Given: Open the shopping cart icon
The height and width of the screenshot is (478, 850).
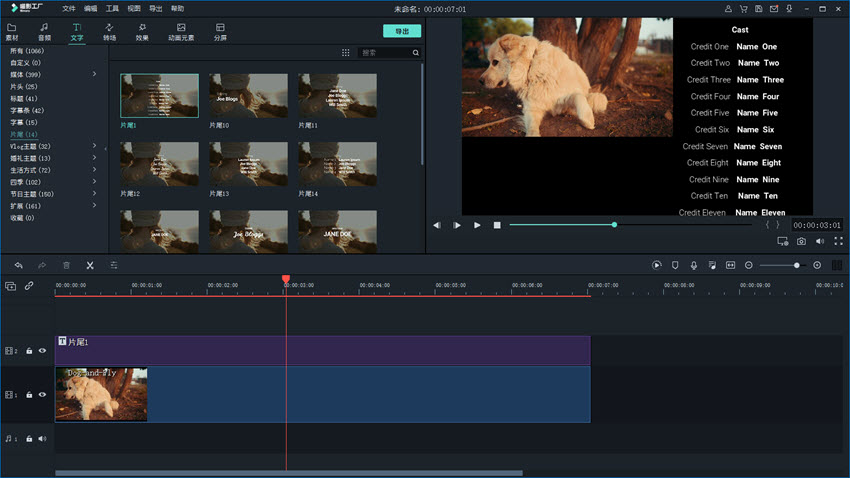Looking at the screenshot, I should coord(743,8).
